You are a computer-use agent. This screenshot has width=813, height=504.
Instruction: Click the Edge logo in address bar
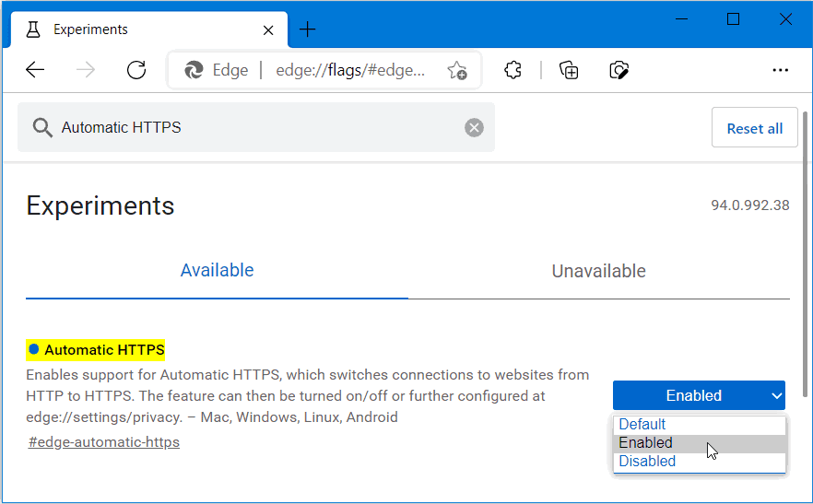194,70
